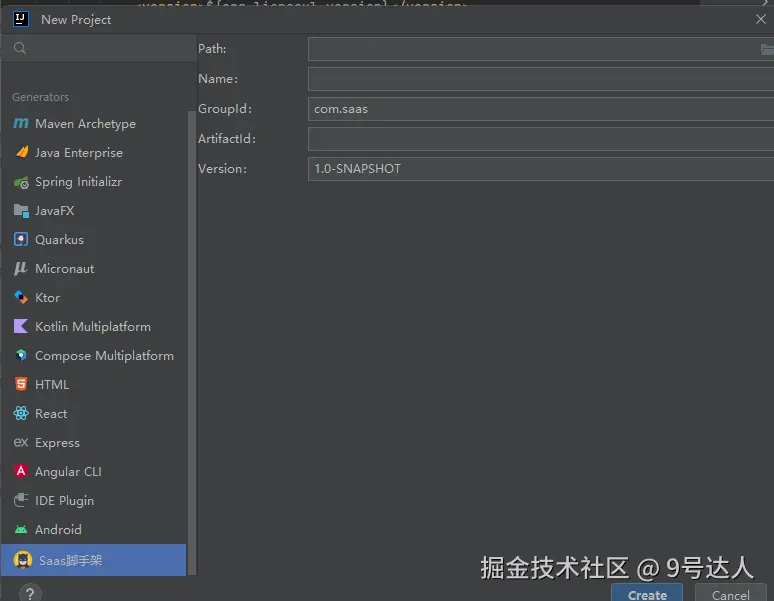The image size is (774, 601).
Task: Click the Quarkus generator icon
Action: (x=21, y=239)
